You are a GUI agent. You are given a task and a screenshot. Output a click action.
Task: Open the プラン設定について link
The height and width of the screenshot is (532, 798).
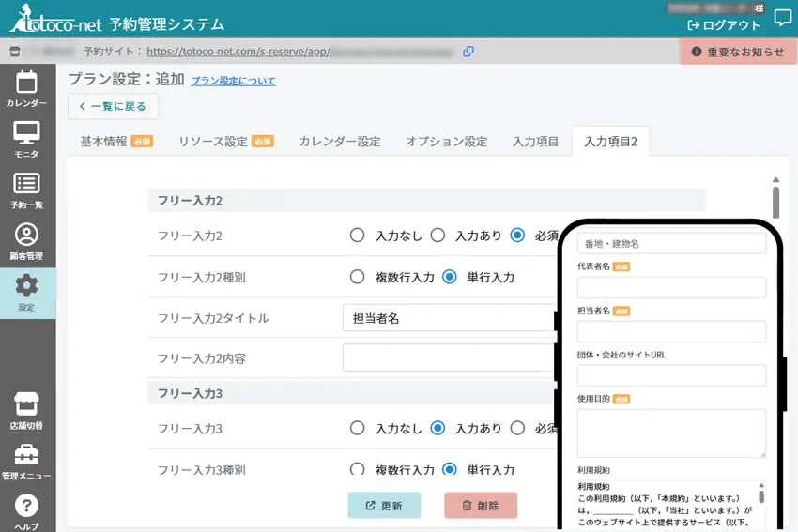[233, 81]
